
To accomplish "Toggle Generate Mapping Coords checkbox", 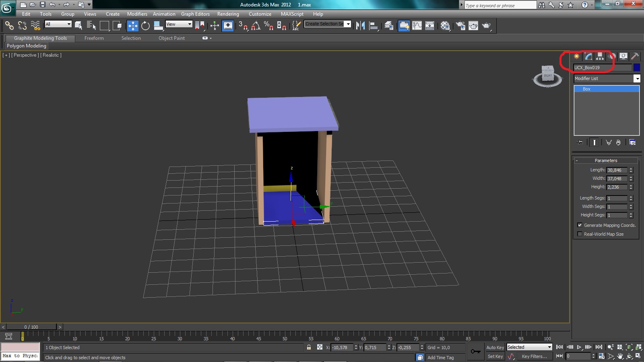I will pos(580,225).
